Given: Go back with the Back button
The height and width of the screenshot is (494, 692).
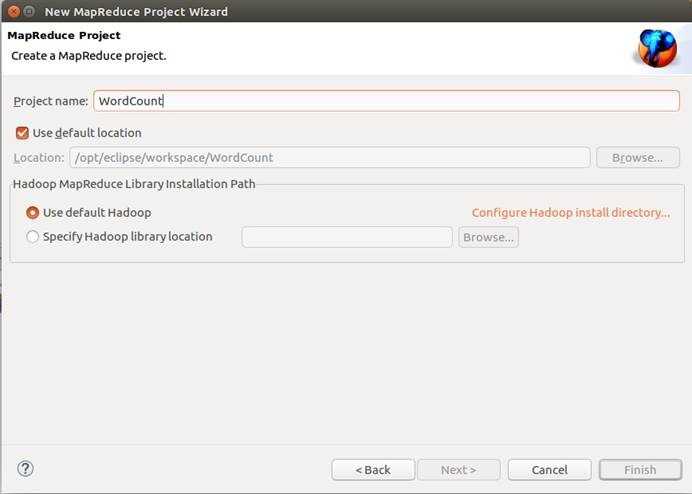Looking at the screenshot, I should click(373, 469).
